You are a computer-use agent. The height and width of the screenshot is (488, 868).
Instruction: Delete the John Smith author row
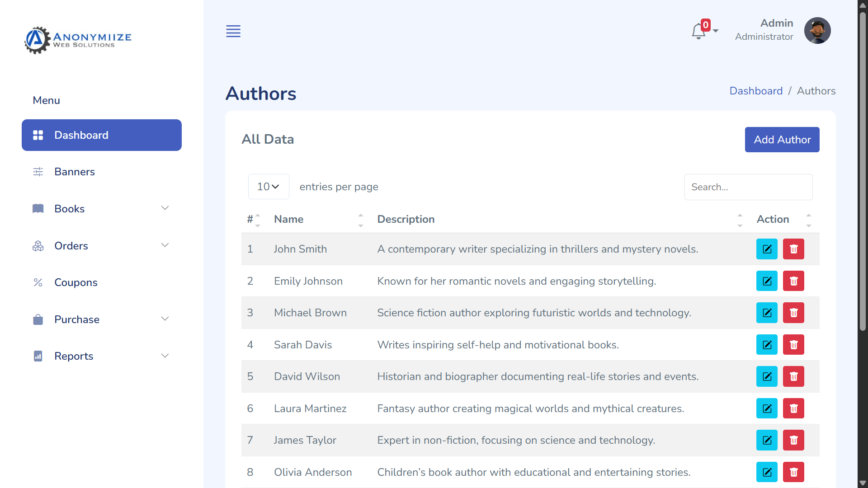793,249
